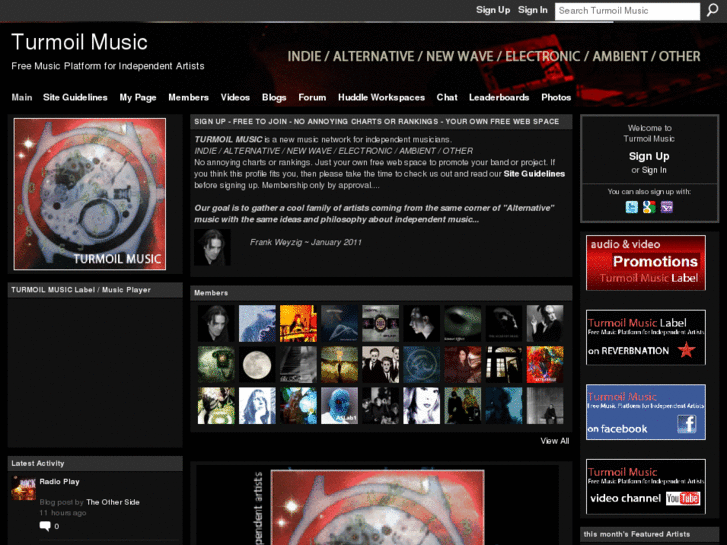Go to My Page
The image size is (727, 545).
tap(138, 97)
